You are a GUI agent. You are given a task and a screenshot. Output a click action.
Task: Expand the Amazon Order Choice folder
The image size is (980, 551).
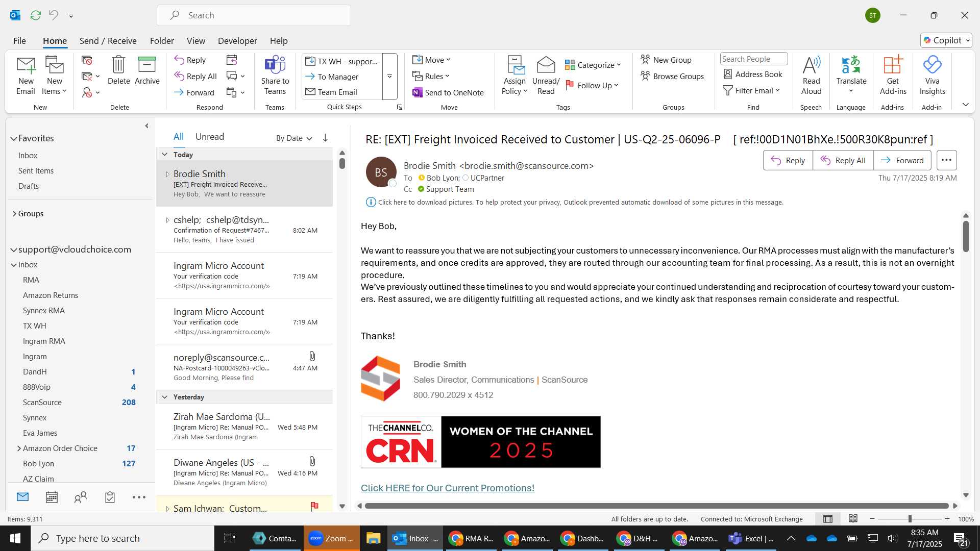pos(19,448)
